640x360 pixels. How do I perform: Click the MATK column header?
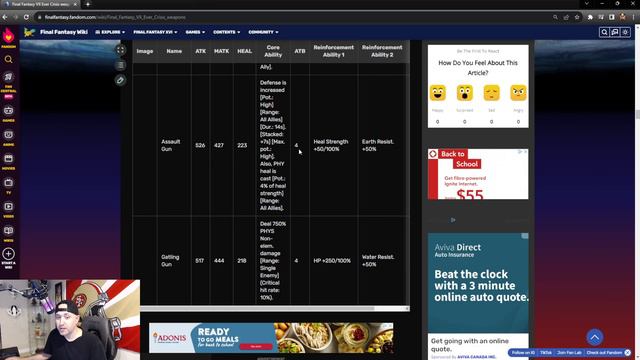point(221,51)
